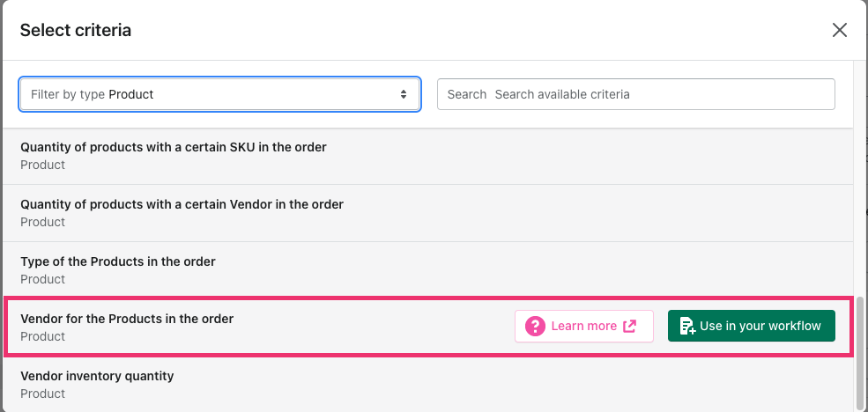The height and width of the screenshot is (412, 868).
Task: Click the Product label under Vendor inventory quantity
Action: (x=43, y=394)
